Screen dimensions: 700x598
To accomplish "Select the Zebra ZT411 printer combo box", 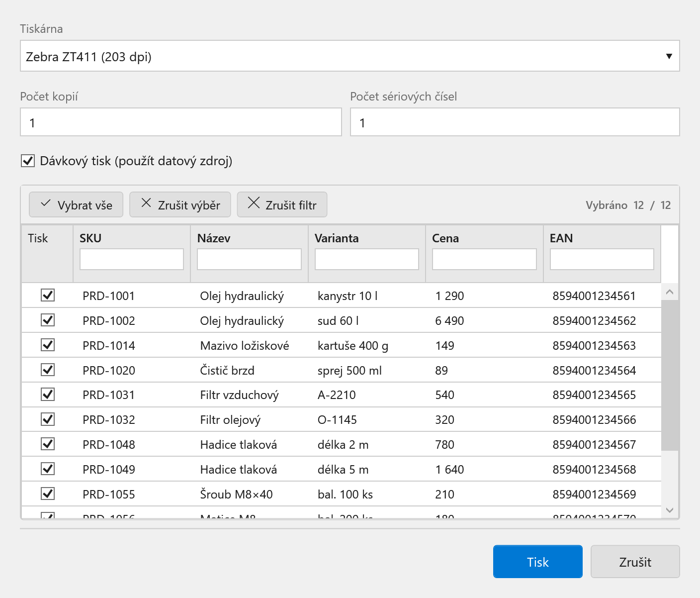I will click(x=350, y=56).
